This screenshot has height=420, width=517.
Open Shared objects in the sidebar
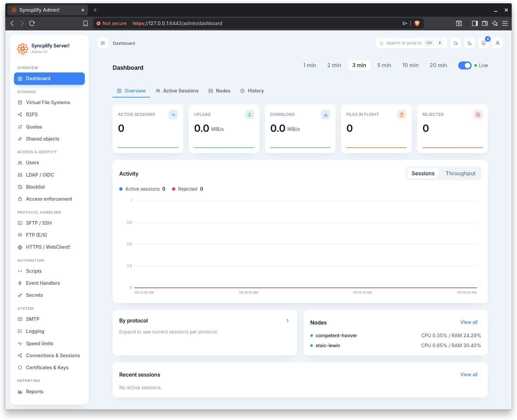click(49, 139)
